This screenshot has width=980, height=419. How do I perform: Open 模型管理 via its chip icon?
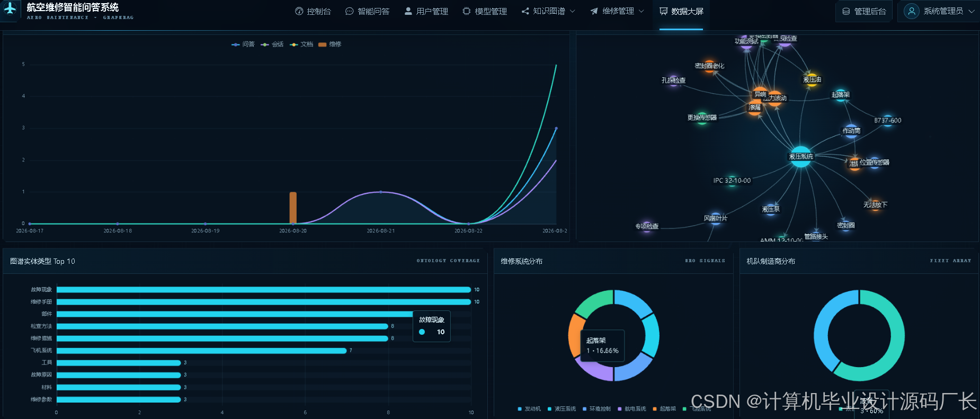[466, 11]
